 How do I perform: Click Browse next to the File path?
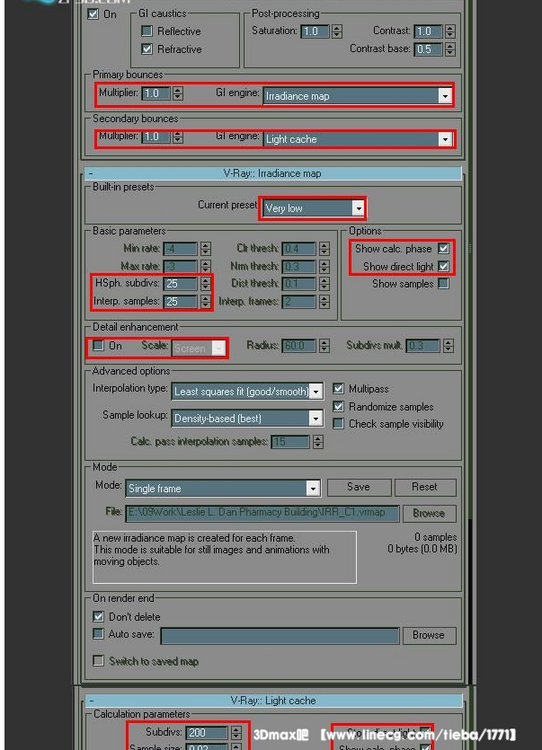click(429, 513)
